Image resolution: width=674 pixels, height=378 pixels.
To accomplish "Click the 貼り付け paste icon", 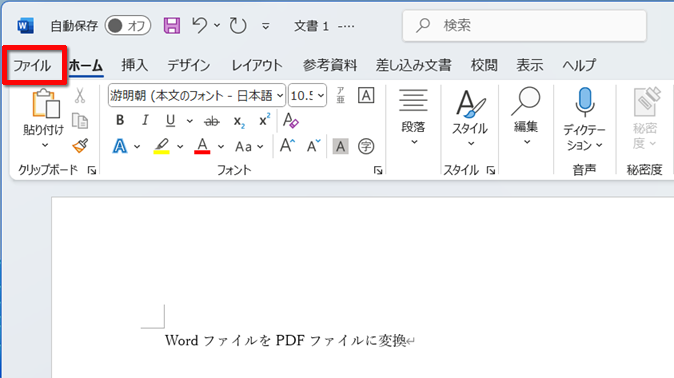I will click(x=45, y=104).
